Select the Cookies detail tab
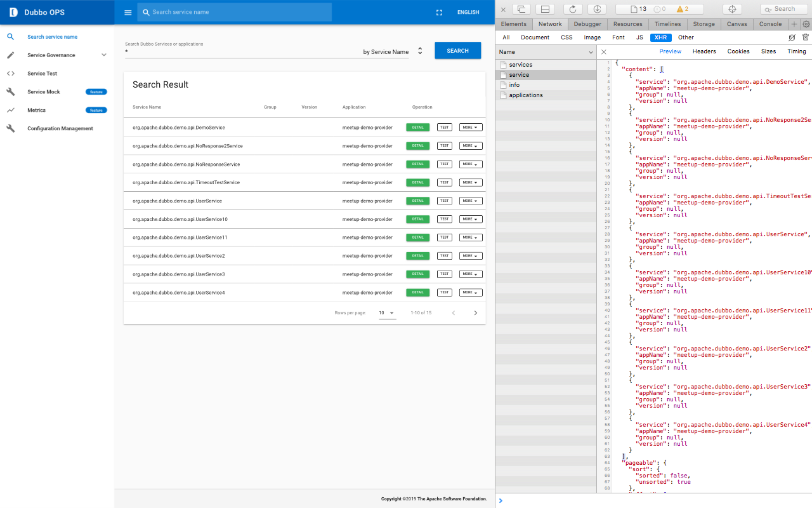The image size is (812, 508). [x=738, y=51]
